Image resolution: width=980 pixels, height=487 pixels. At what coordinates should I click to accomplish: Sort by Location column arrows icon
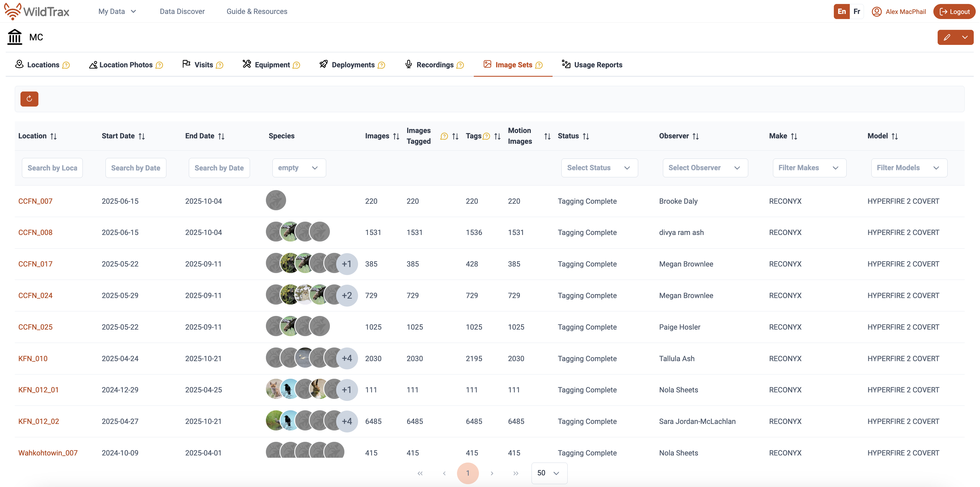(x=54, y=136)
